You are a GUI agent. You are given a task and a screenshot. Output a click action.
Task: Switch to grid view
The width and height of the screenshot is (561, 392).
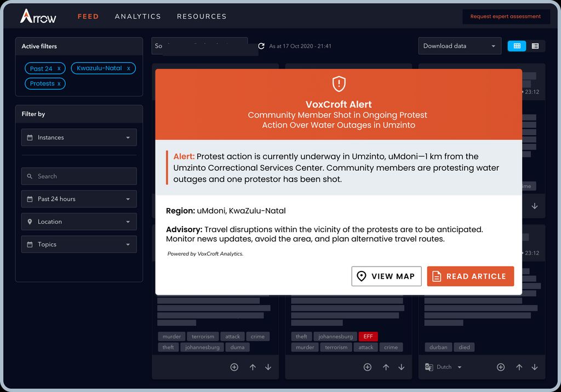[x=517, y=46]
